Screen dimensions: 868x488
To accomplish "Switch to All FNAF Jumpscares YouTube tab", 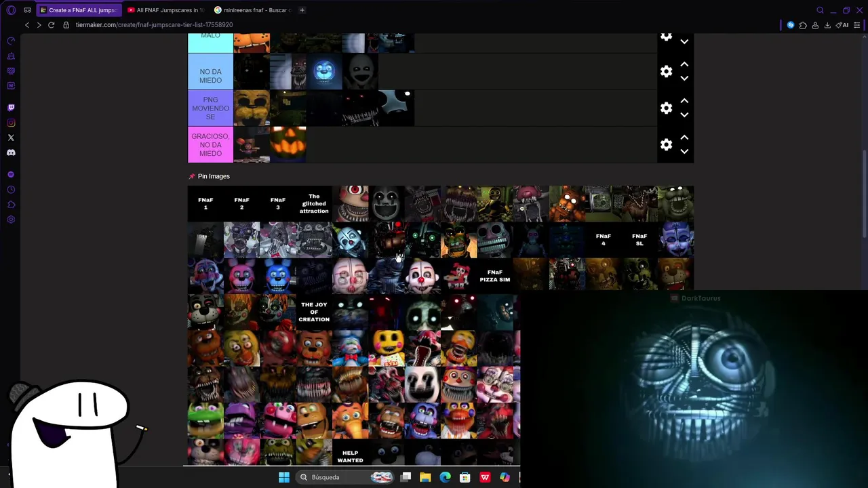I will click(166, 10).
